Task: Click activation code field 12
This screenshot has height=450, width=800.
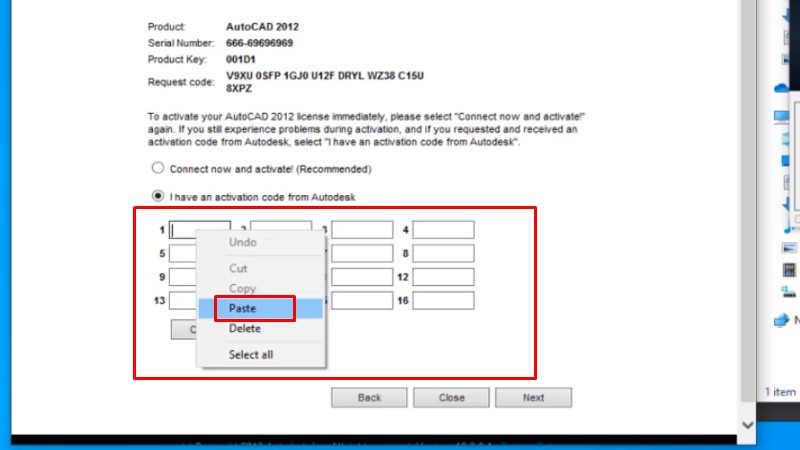Action: tap(443, 277)
